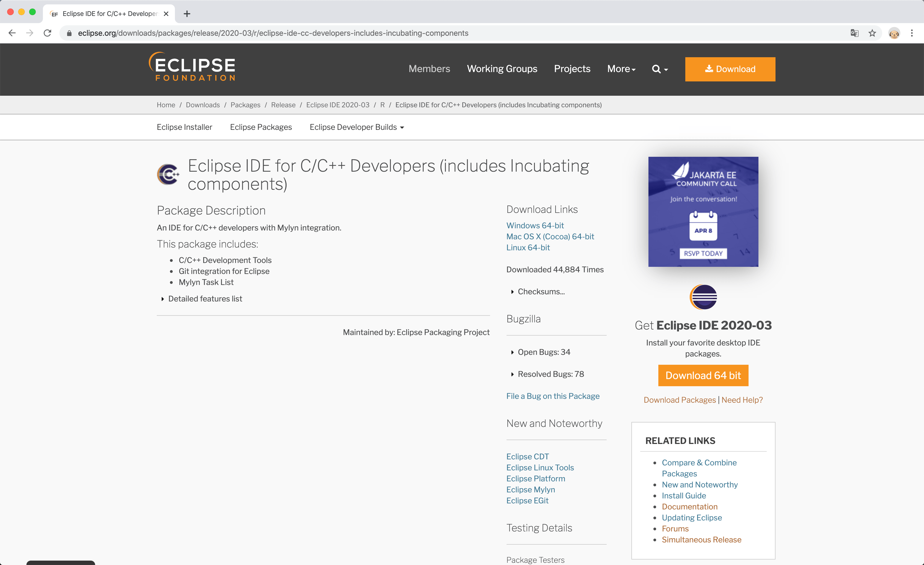Click Packages in the breadcrumb
Image resolution: width=924 pixels, height=565 pixels.
pos(245,105)
